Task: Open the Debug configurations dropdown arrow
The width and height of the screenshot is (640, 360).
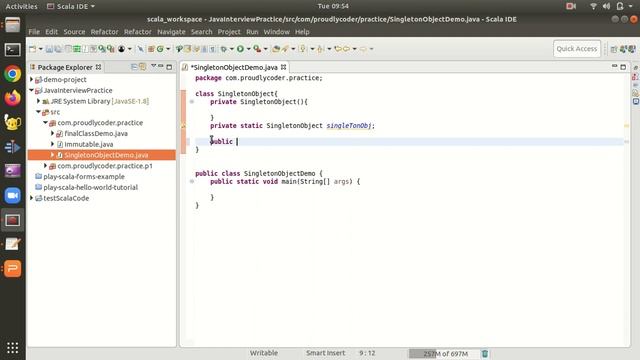Action: pyautogui.click(x=231, y=49)
